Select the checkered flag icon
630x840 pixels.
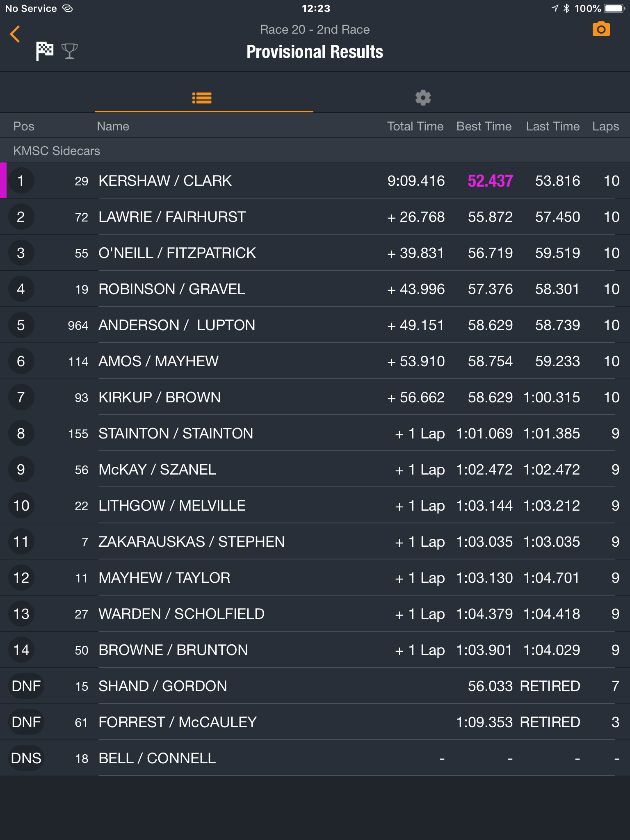pyautogui.click(x=45, y=51)
